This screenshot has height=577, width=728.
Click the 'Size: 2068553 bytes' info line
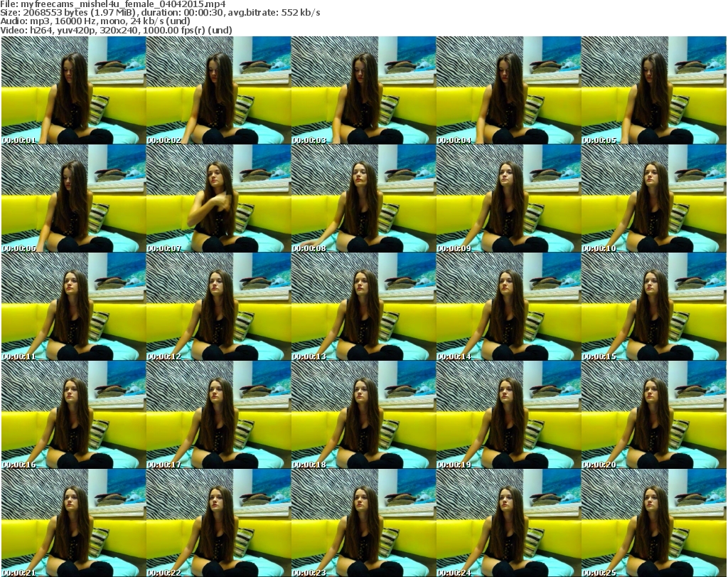pyautogui.click(x=160, y=13)
